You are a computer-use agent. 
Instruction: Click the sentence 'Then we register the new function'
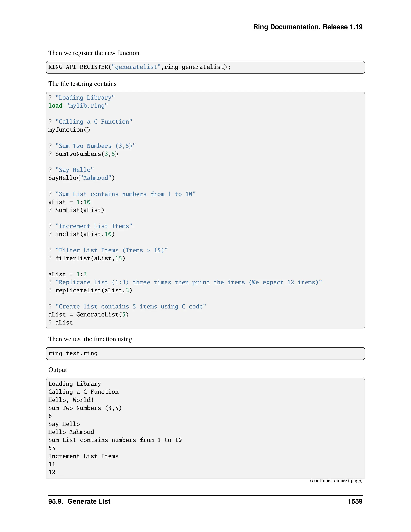click(x=94, y=53)
